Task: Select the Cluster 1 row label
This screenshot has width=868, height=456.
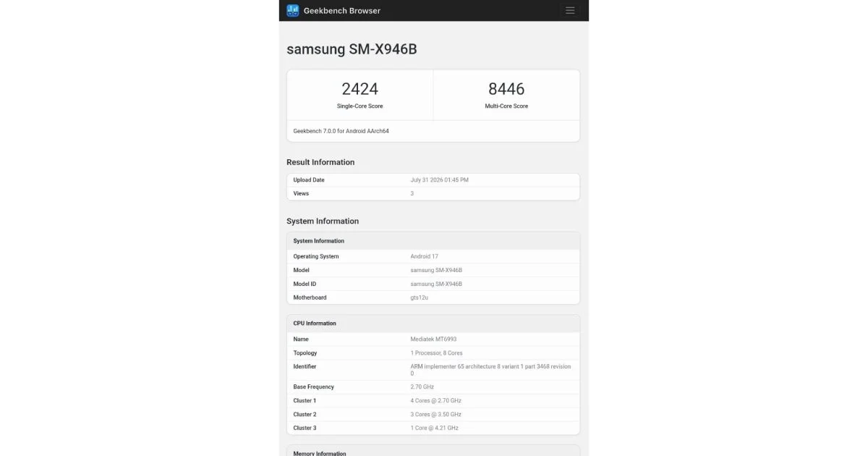Action: pyautogui.click(x=305, y=400)
